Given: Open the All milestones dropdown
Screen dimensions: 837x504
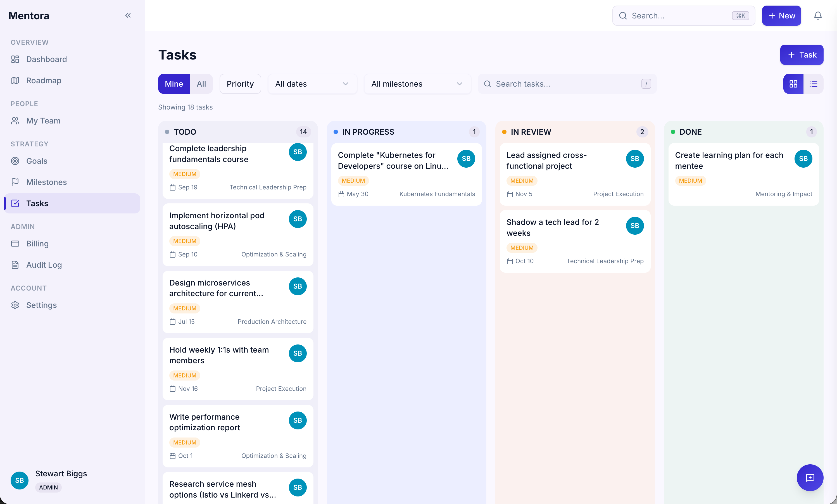Looking at the screenshot, I should [x=417, y=84].
